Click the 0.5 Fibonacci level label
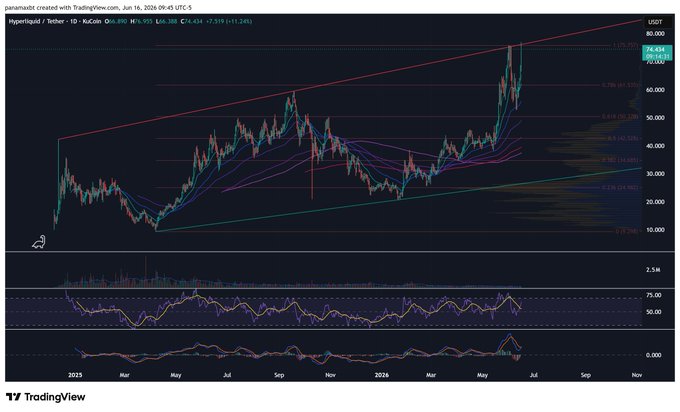Screen dimensions: 680x412 click(x=623, y=138)
